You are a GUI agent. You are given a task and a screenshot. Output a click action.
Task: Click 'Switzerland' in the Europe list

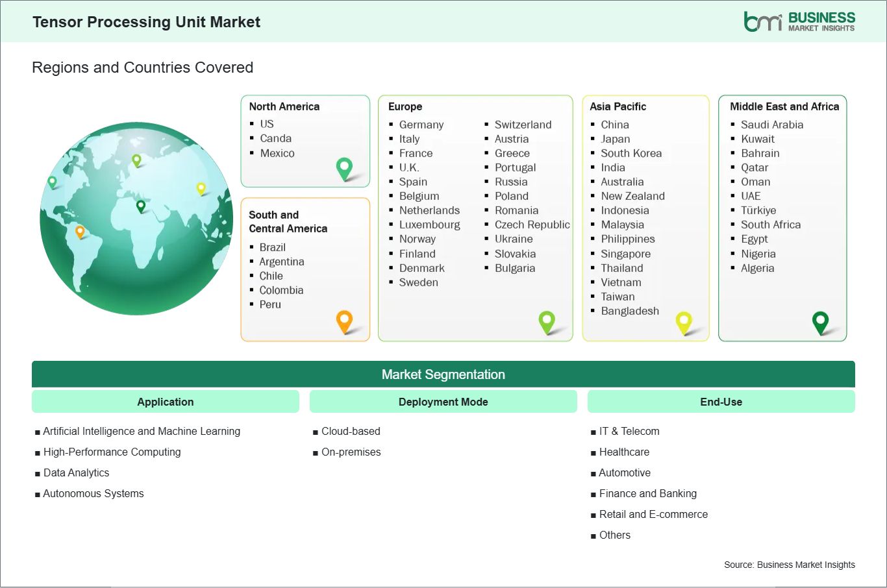tap(523, 125)
